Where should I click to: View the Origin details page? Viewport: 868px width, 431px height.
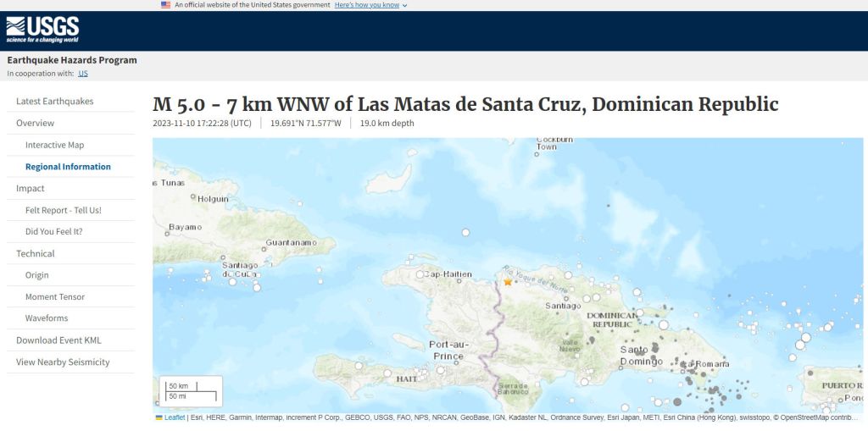pyautogui.click(x=37, y=275)
